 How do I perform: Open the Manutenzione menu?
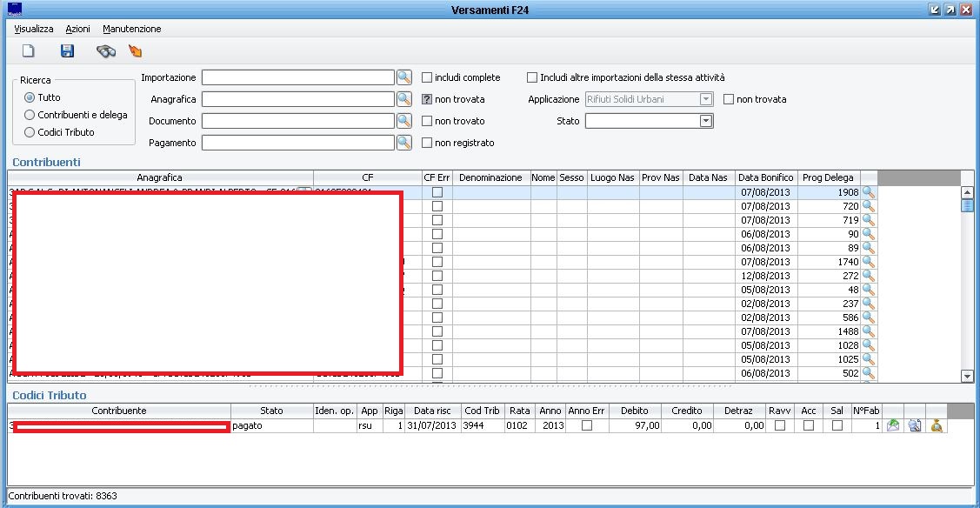point(131,29)
